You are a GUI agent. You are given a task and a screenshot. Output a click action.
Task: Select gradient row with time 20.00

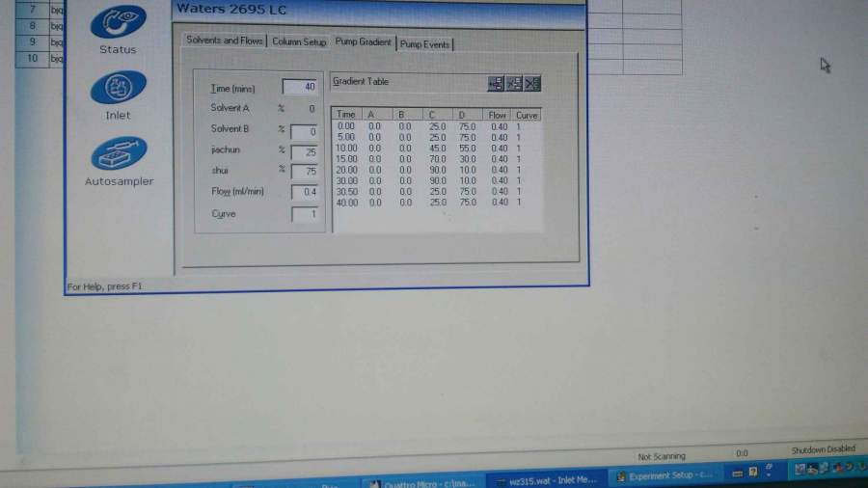click(x=436, y=170)
